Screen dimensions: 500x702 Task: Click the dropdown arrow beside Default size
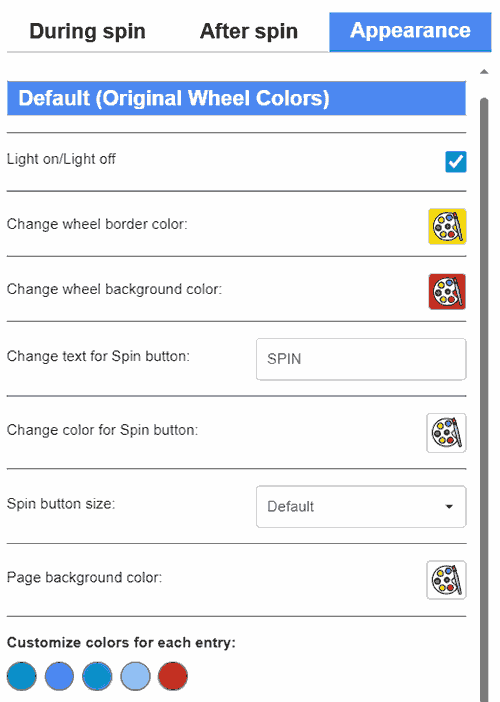449,506
